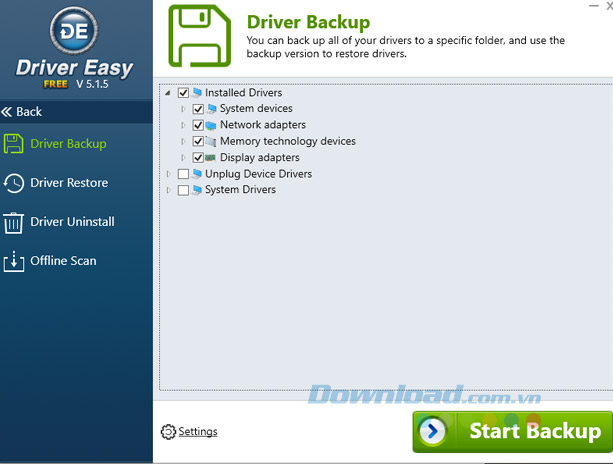This screenshot has height=464, width=613.
Task: Click the Settings gear icon
Action: [x=168, y=432]
